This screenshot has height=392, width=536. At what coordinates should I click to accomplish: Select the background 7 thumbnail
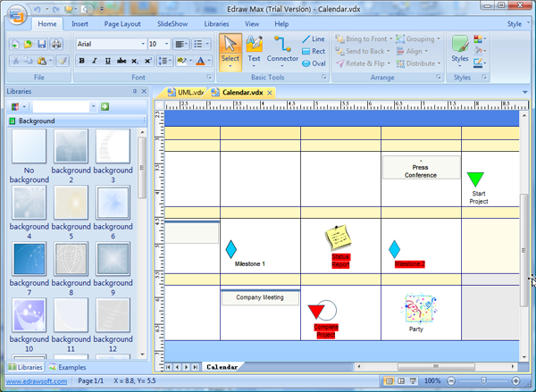[x=29, y=259]
